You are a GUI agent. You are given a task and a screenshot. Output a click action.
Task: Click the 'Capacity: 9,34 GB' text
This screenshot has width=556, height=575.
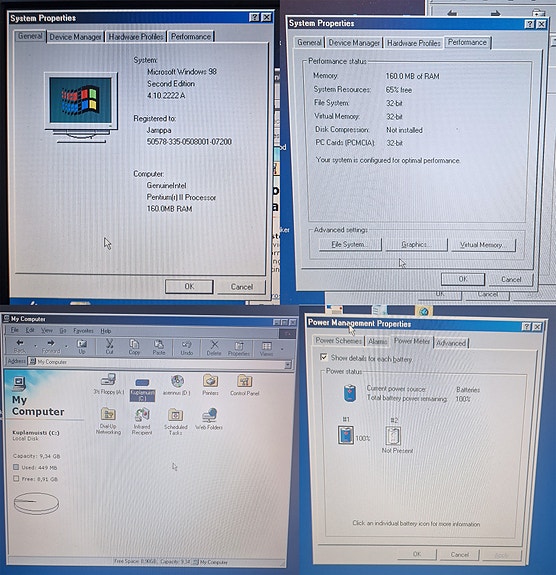(37, 456)
